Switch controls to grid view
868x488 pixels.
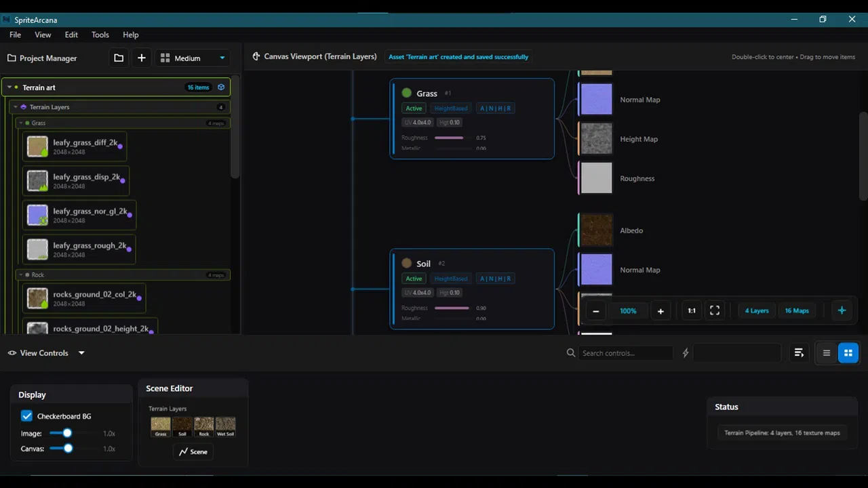coord(848,352)
